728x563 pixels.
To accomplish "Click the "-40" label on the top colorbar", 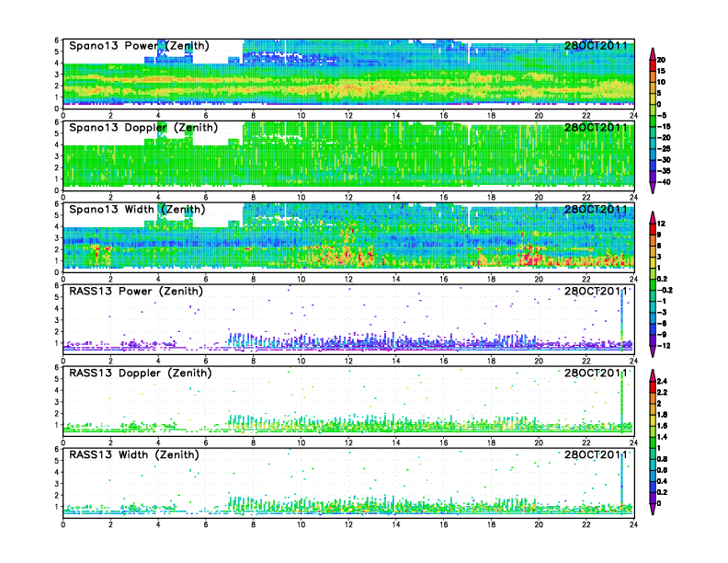I will [x=664, y=182].
